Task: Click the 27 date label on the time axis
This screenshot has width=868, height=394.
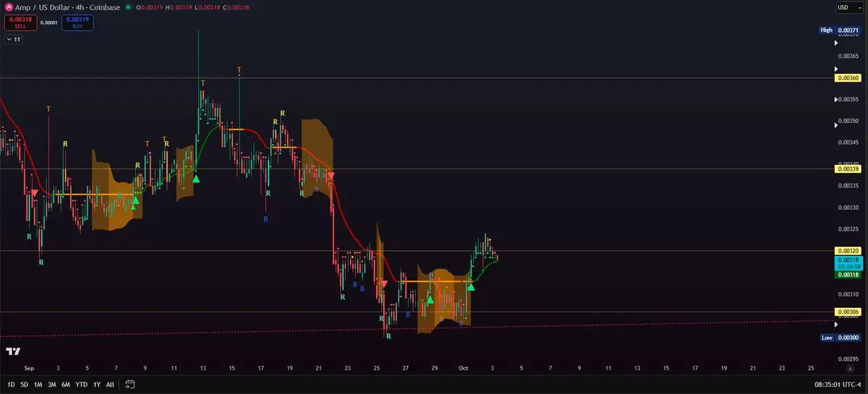Action: [405, 368]
